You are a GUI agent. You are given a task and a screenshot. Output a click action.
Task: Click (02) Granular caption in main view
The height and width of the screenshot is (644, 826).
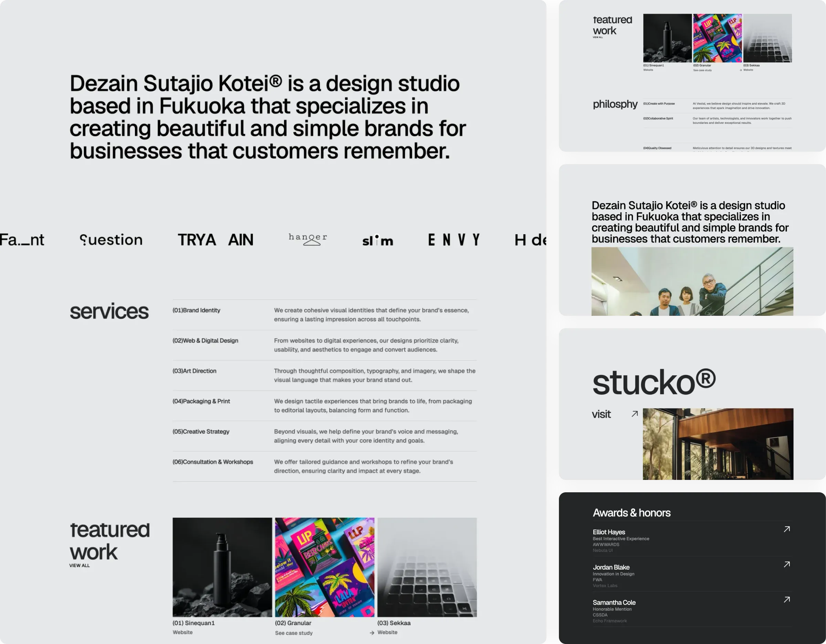tap(293, 623)
